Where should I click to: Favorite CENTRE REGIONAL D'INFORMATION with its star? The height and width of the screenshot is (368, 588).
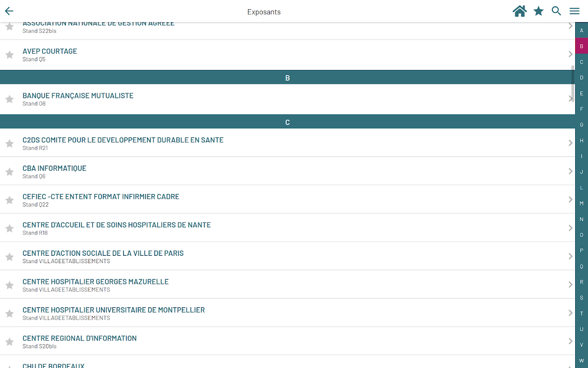9,342
